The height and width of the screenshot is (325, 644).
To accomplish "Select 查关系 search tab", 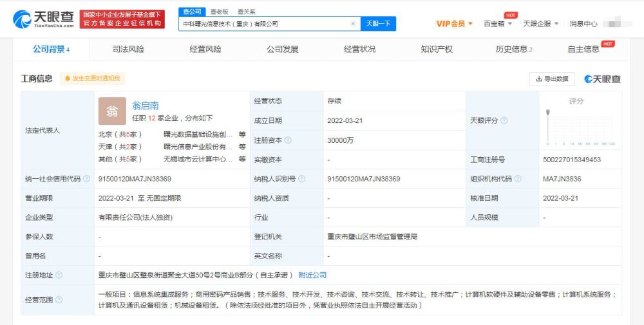I will pyautogui.click(x=246, y=12).
